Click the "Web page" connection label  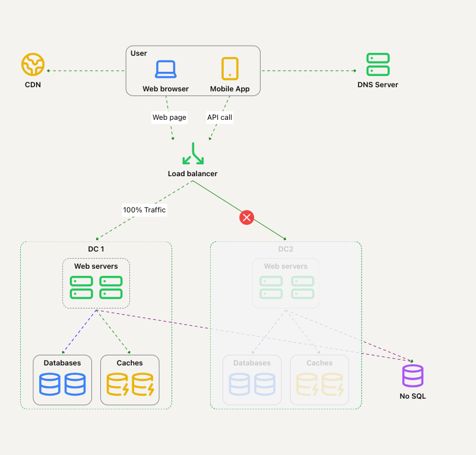169,117
